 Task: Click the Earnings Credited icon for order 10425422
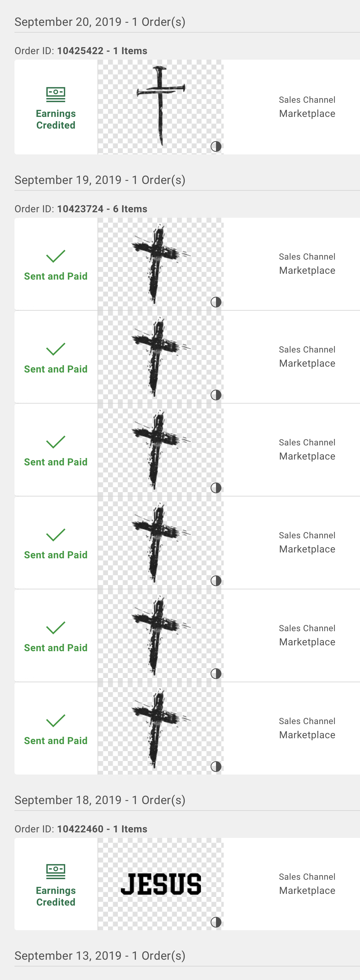[56, 94]
